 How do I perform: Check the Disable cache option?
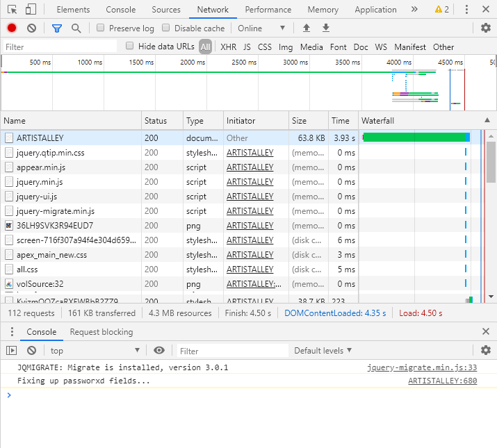(166, 28)
